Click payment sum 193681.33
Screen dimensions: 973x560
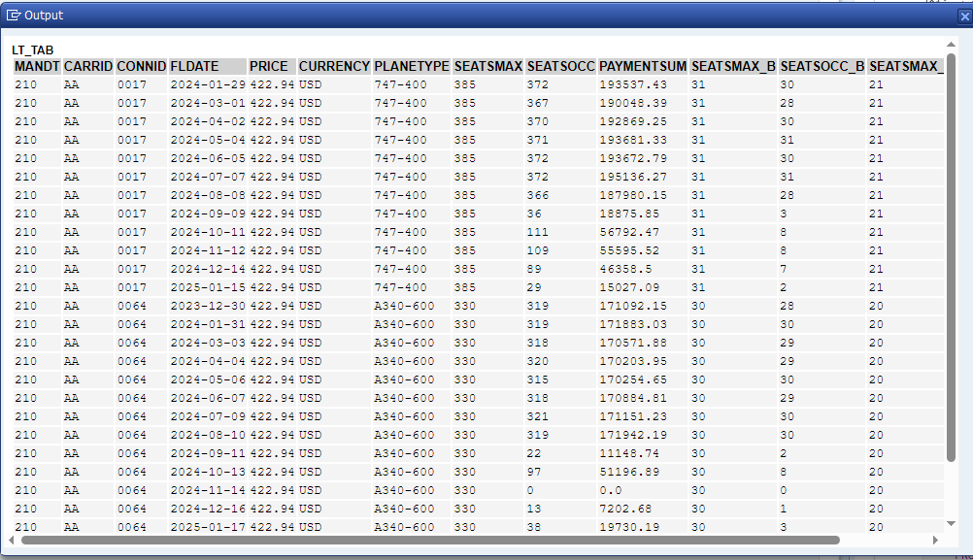[x=633, y=140]
